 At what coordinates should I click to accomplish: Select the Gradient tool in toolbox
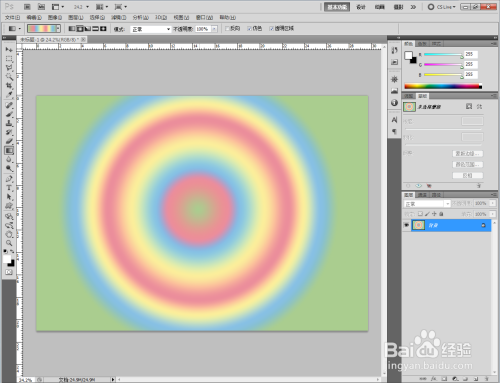9,150
